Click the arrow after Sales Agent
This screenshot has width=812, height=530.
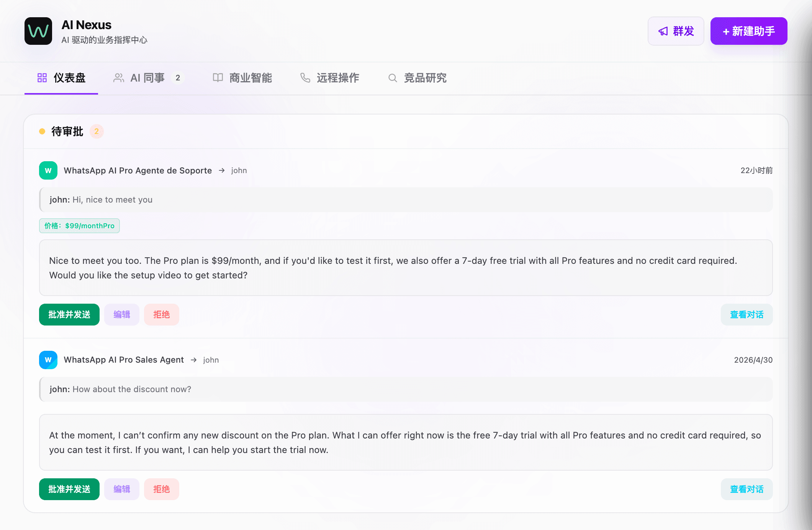[194, 360]
